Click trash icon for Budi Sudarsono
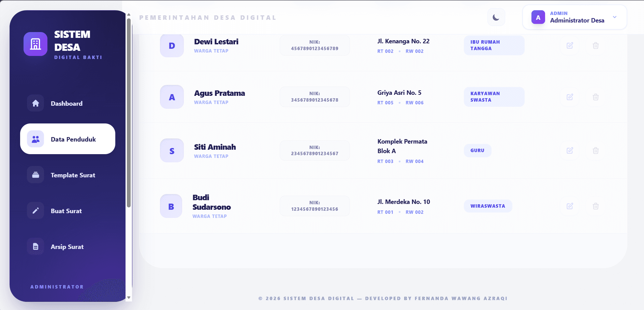This screenshot has height=310, width=644. point(596,206)
